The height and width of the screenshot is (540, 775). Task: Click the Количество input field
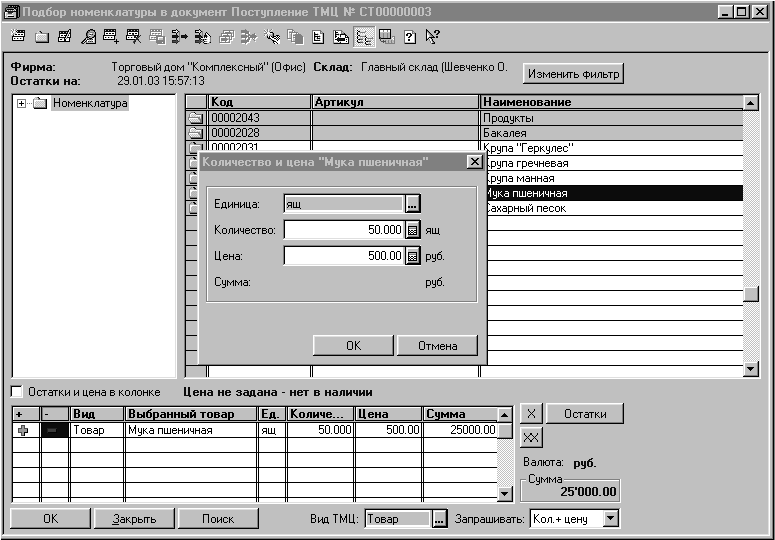point(344,230)
